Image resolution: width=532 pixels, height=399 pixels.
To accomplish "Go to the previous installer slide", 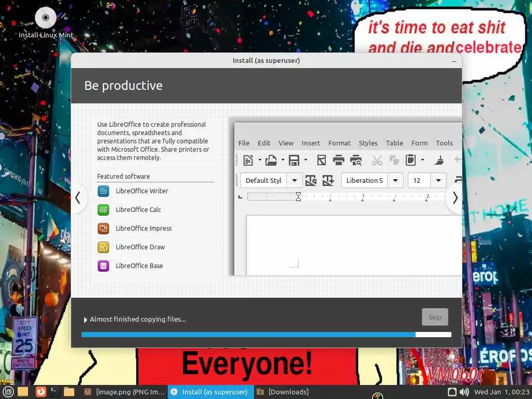I will 78,197.
